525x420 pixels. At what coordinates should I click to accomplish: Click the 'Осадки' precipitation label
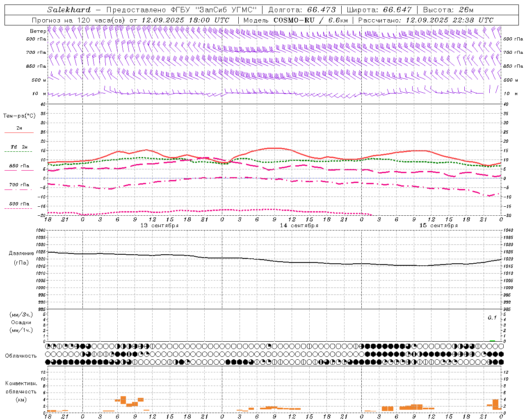[21, 322]
